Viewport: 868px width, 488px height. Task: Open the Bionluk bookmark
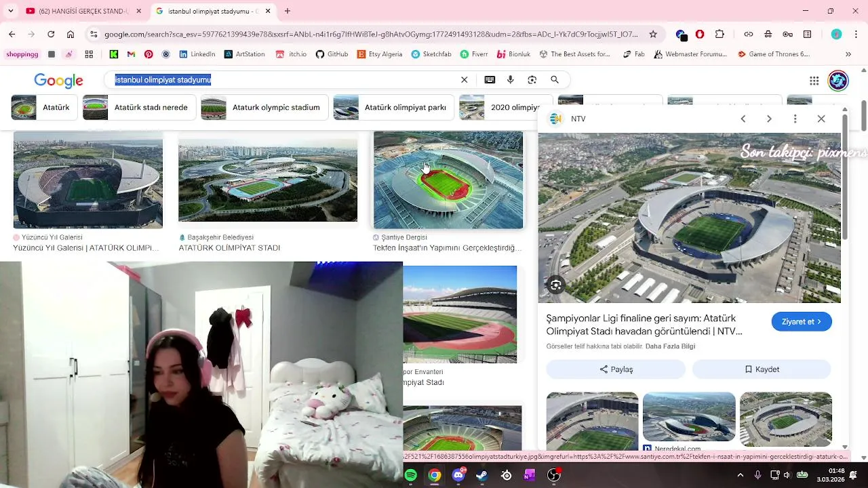(513, 54)
